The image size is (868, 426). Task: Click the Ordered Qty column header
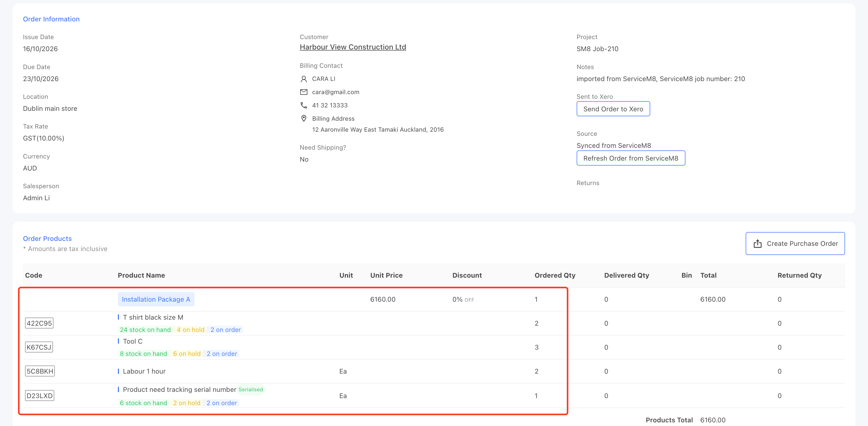(x=555, y=276)
